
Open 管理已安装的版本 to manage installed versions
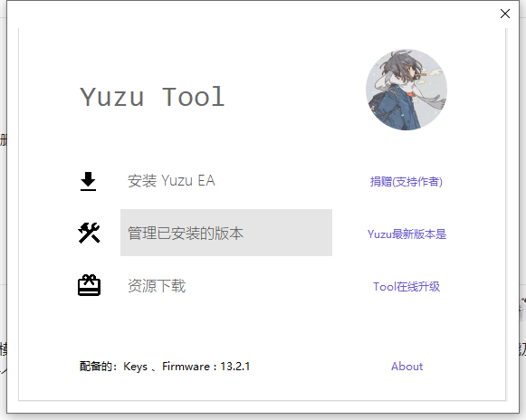(x=226, y=233)
